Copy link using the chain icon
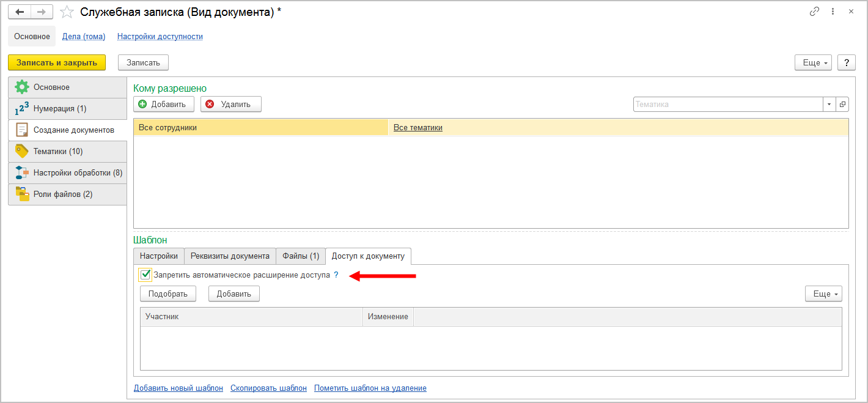Image resolution: width=868 pixels, height=403 pixels. tap(814, 12)
